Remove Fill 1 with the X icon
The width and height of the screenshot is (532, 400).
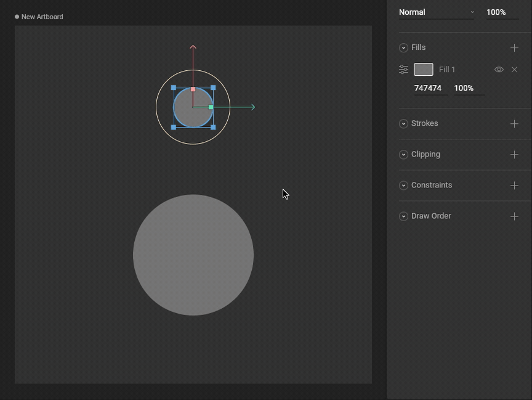click(x=514, y=70)
